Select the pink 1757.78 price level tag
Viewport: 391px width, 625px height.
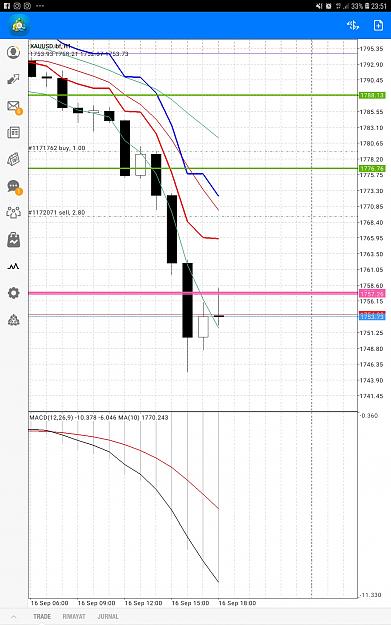click(372, 294)
